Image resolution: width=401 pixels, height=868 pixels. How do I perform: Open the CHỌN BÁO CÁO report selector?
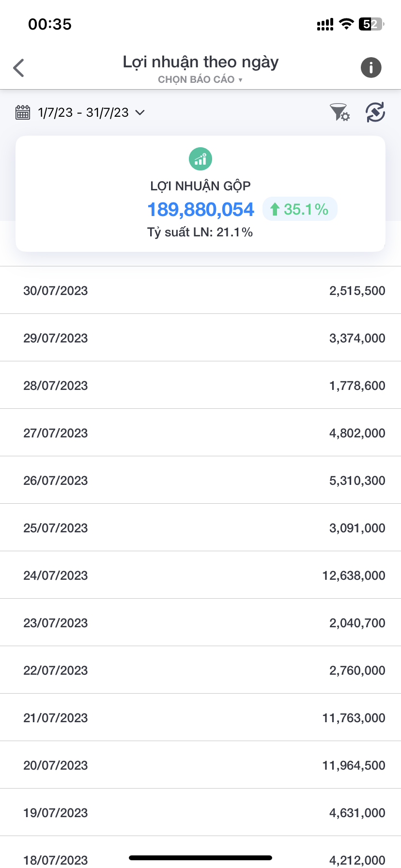click(200, 79)
